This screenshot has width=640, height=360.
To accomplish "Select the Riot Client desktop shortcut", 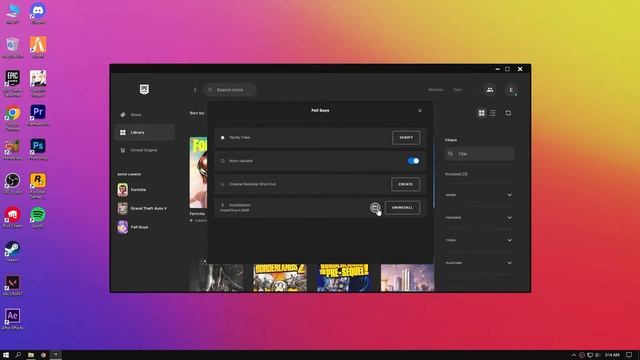I will click(13, 217).
